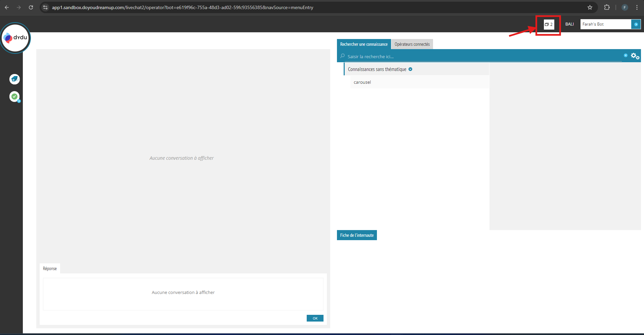Expand Connaissances sans thématique chevron

410,69
